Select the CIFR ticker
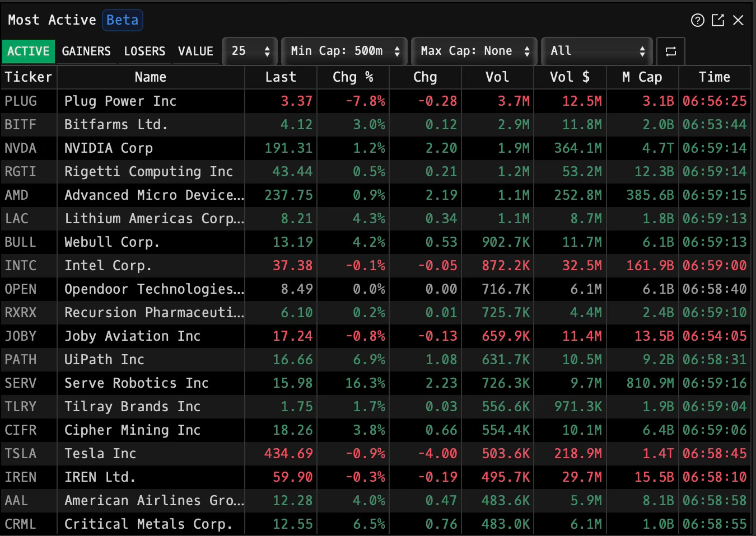Screen dimensions: 756x536 pos(21,430)
